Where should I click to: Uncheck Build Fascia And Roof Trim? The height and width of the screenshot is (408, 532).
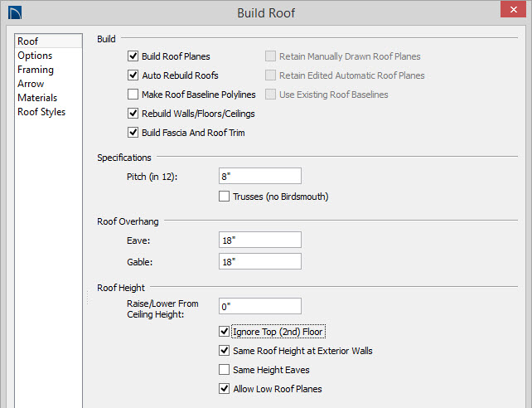pos(133,133)
